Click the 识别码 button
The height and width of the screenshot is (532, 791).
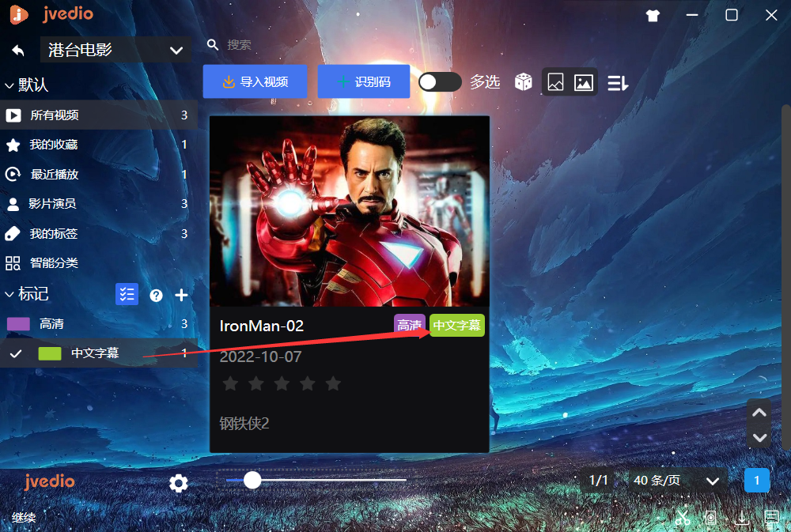364,81
